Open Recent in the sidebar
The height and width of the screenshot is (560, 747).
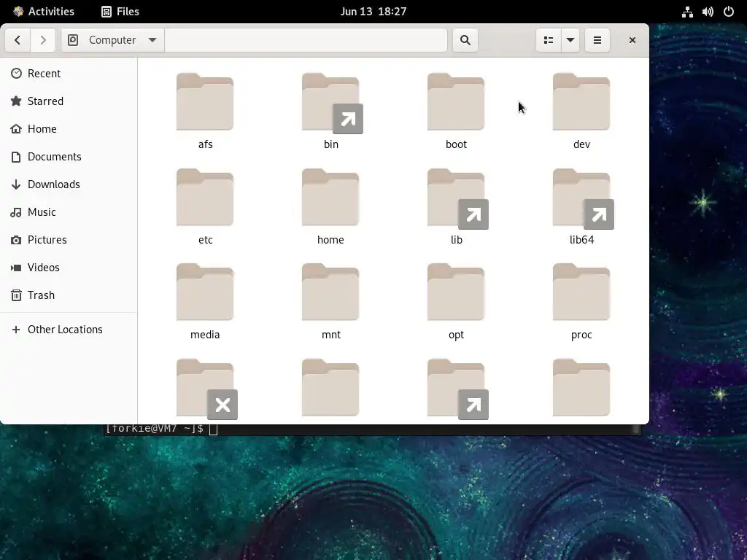(x=69, y=74)
